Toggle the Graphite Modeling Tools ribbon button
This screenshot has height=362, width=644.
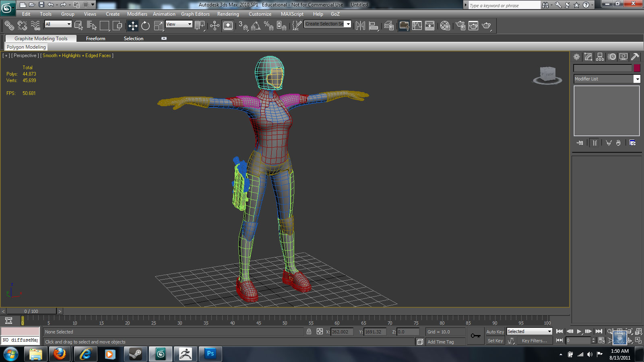coord(404,26)
